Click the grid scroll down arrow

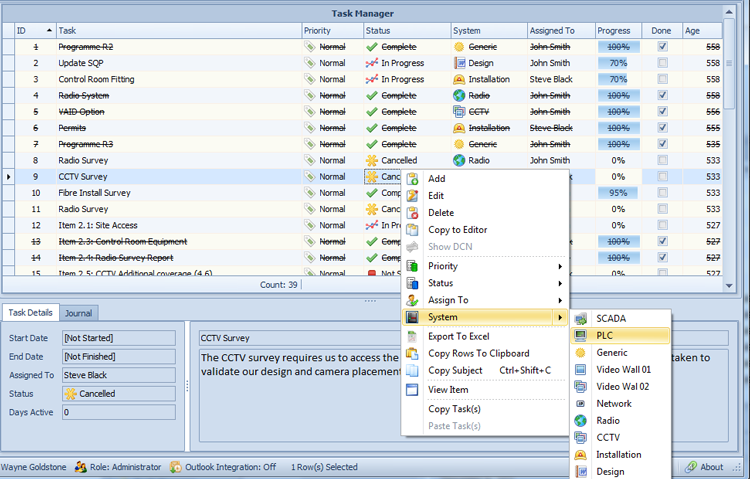(729, 286)
